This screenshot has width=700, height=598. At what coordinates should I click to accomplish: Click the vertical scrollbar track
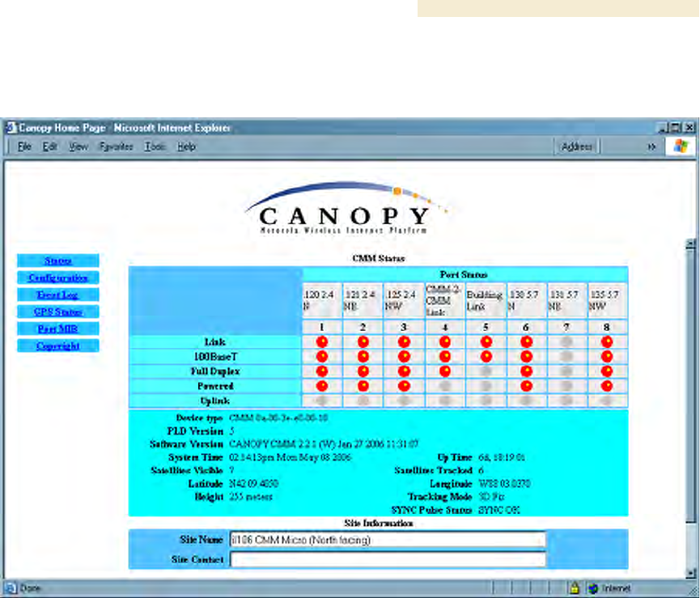tap(690, 409)
